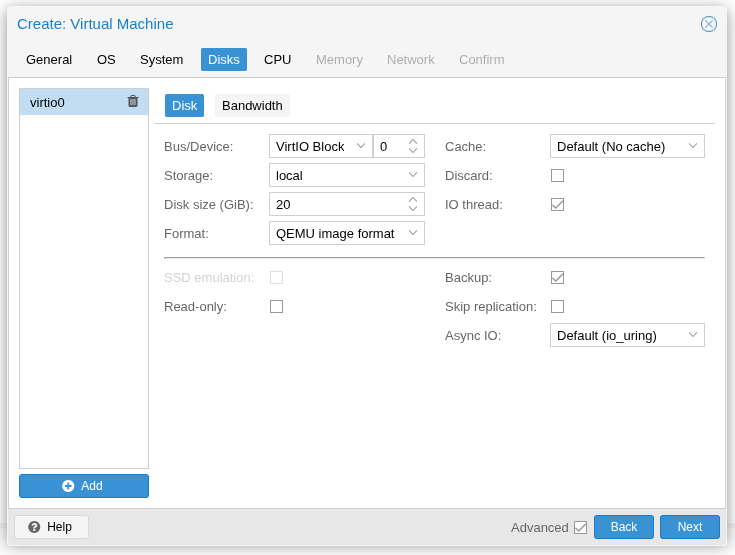Open the Format dropdown for QEMU image
735x555 pixels.
coord(346,233)
